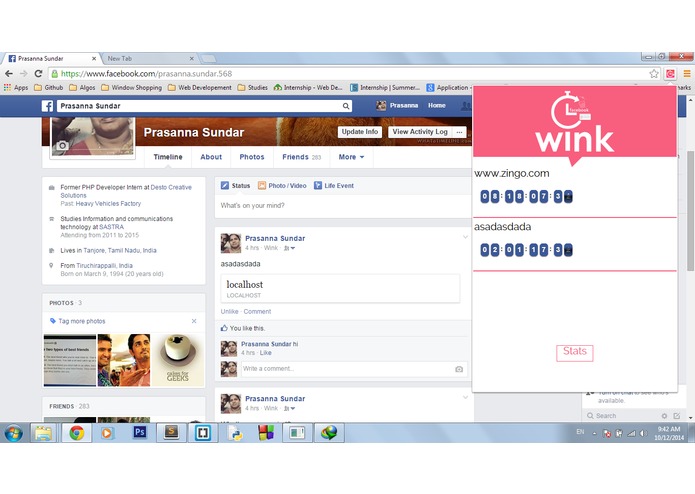695x494 pixels.
Task: Click the Update Info button
Action: click(x=359, y=132)
